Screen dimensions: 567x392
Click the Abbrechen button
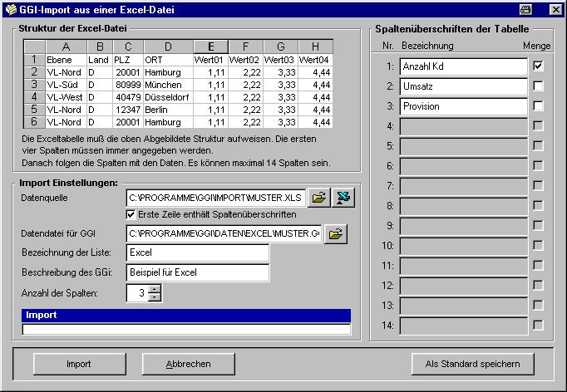188,364
